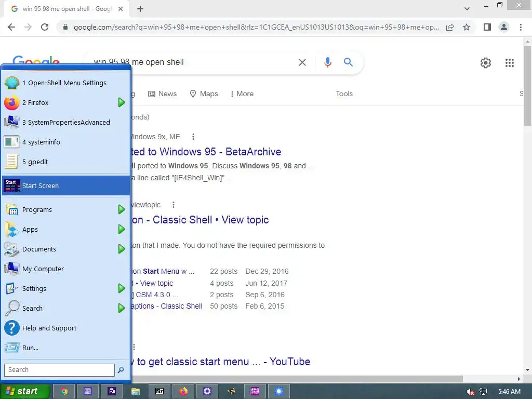532x399 pixels.
Task: Clear the Google search query
Action: 302,62
